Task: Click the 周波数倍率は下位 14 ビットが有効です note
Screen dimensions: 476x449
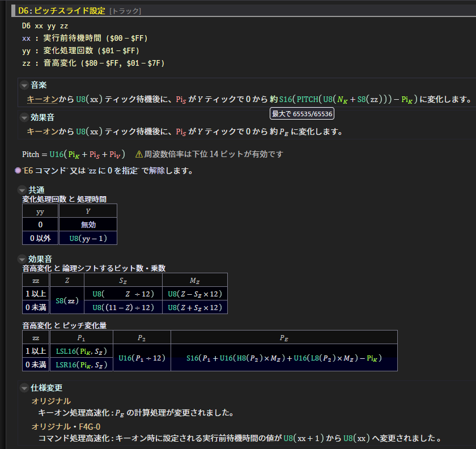Action: coord(214,154)
